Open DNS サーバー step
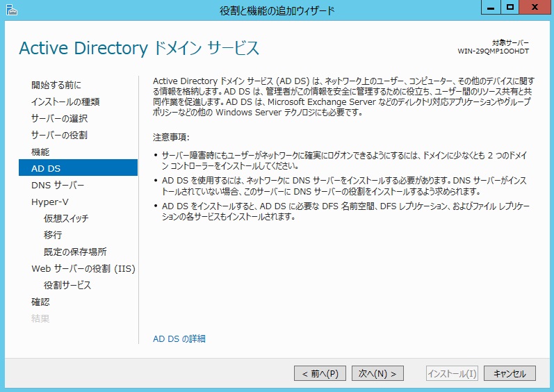The height and width of the screenshot is (392, 554). pos(58,185)
